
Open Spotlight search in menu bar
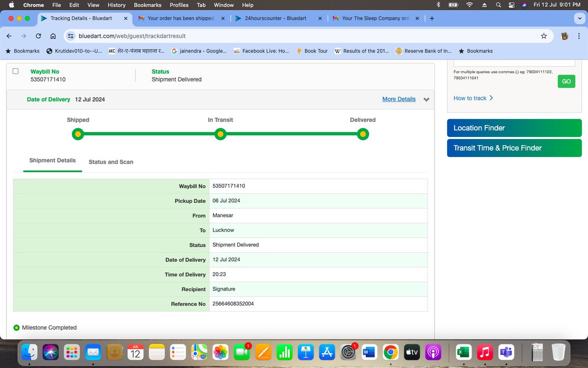tap(498, 5)
